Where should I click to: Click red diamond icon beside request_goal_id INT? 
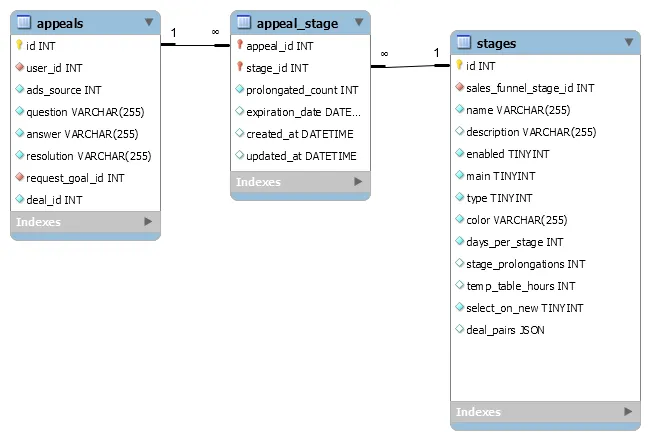(19, 176)
